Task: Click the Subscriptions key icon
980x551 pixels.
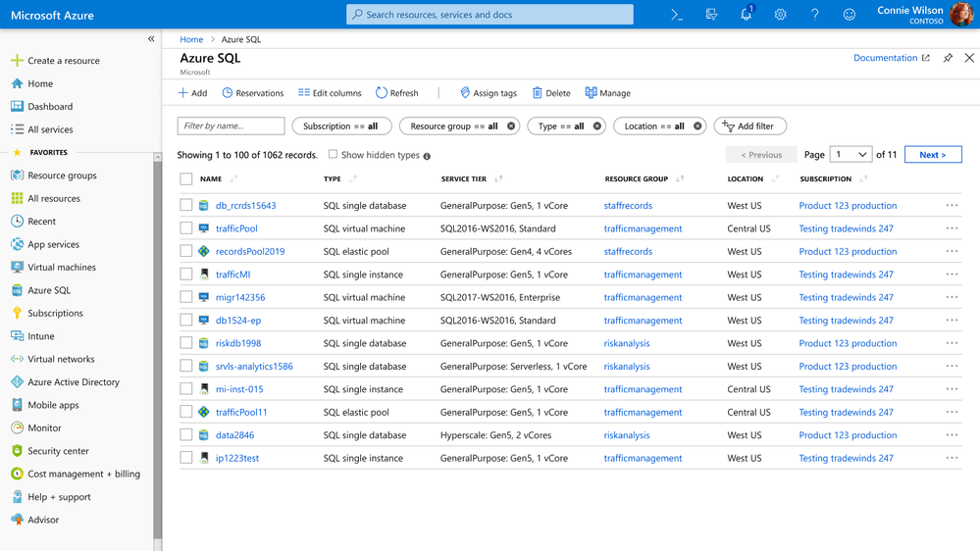Action: pyautogui.click(x=17, y=313)
